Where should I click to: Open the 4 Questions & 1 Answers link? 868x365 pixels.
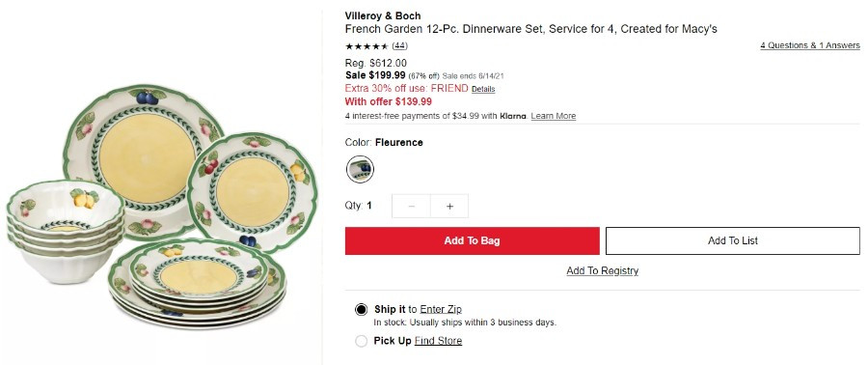click(810, 46)
